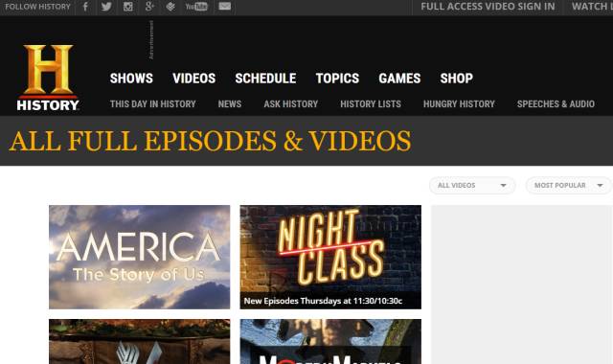Visit History's Instagram icon
This screenshot has width=613, height=364.
[127, 7]
